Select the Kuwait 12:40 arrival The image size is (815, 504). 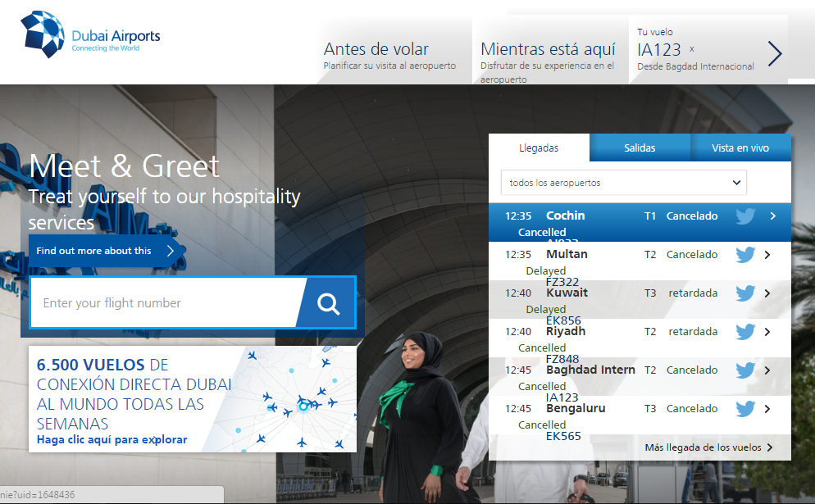[x=640, y=299]
